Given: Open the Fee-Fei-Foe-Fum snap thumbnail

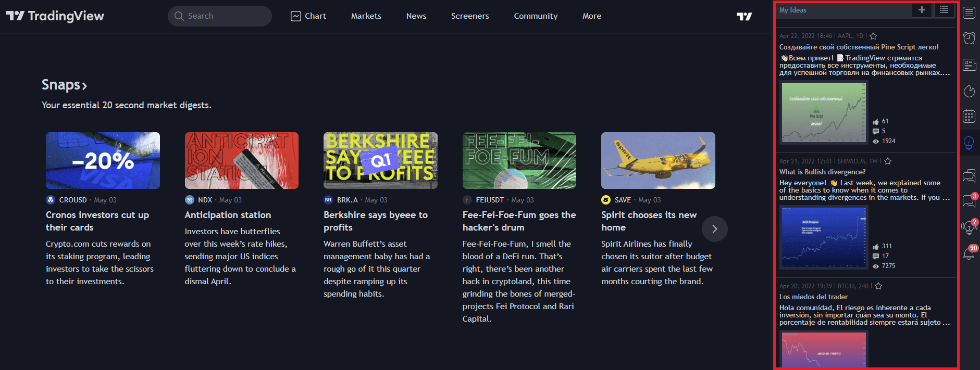Looking at the screenshot, I should tap(519, 160).
